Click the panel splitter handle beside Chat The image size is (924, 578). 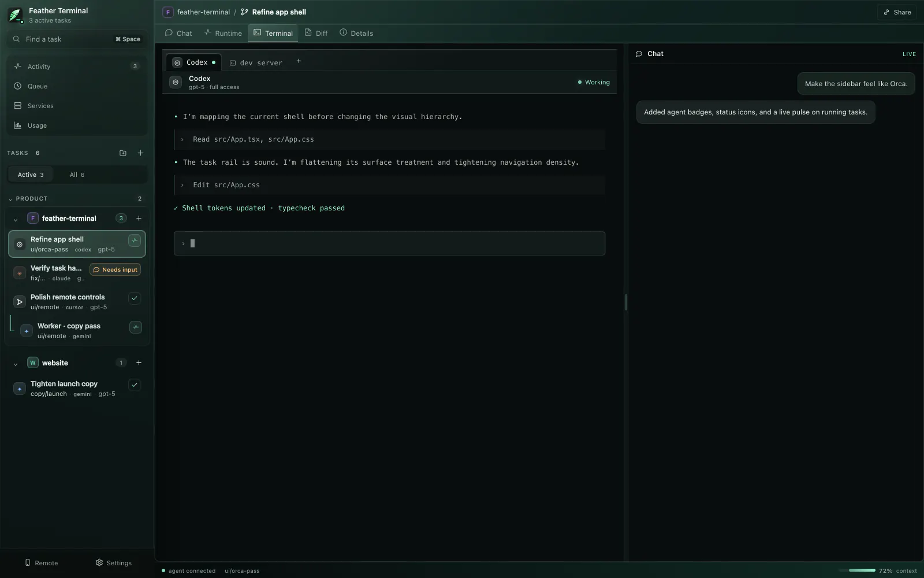(x=626, y=302)
